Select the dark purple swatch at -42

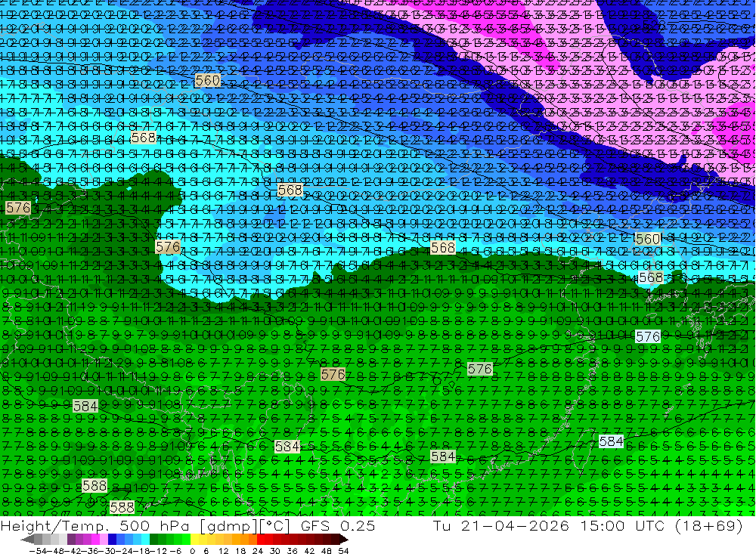click(x=71, y=540)
